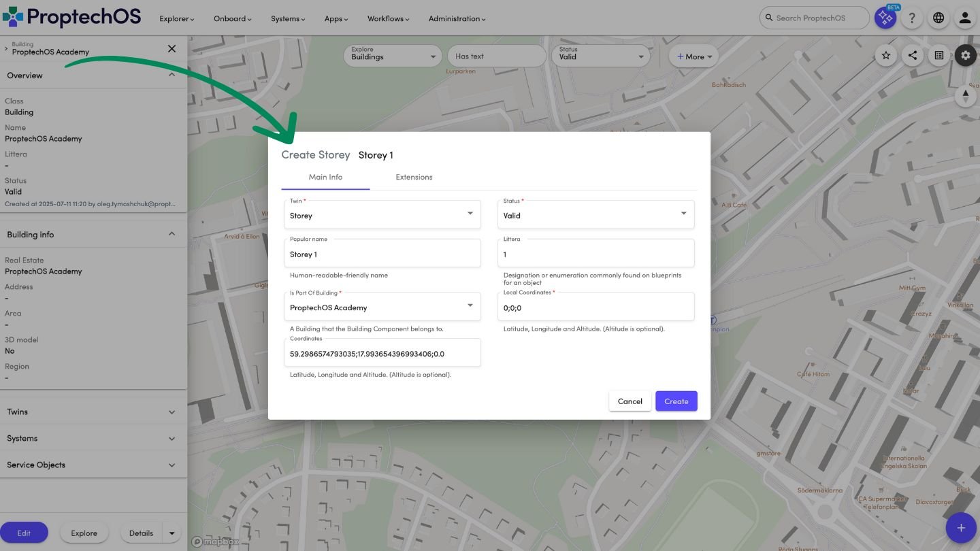This screenshot has width=980, height=551.
Task: Open the More filters dropdown
Action: (693, 56)
